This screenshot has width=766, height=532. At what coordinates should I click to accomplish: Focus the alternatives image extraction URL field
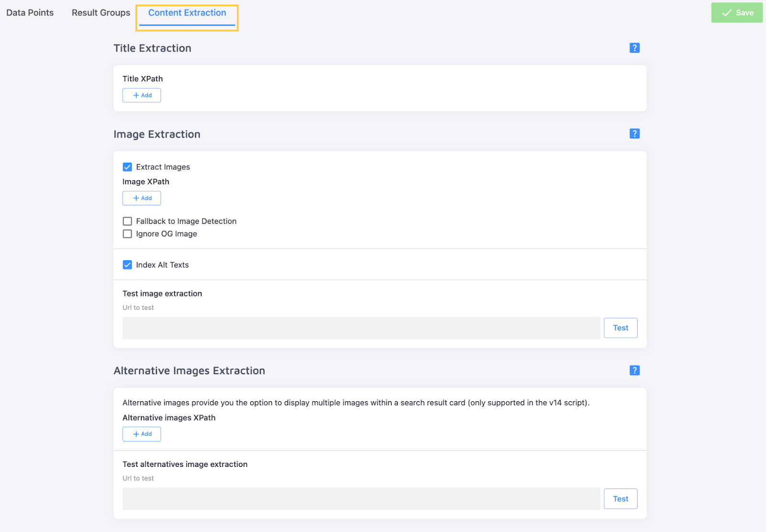[x=361, y=499]
